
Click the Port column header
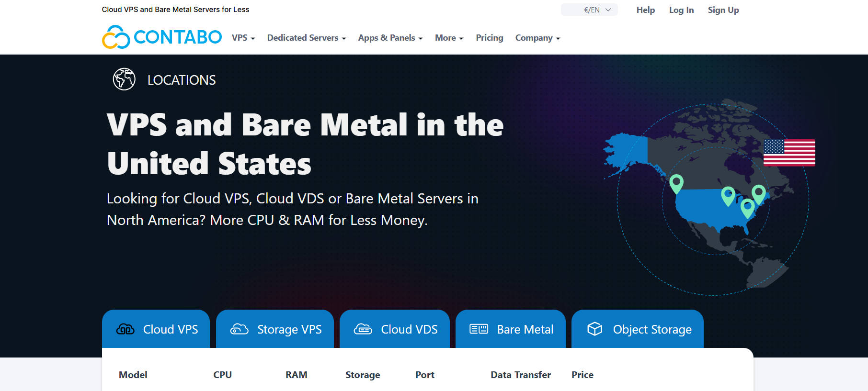425,375
